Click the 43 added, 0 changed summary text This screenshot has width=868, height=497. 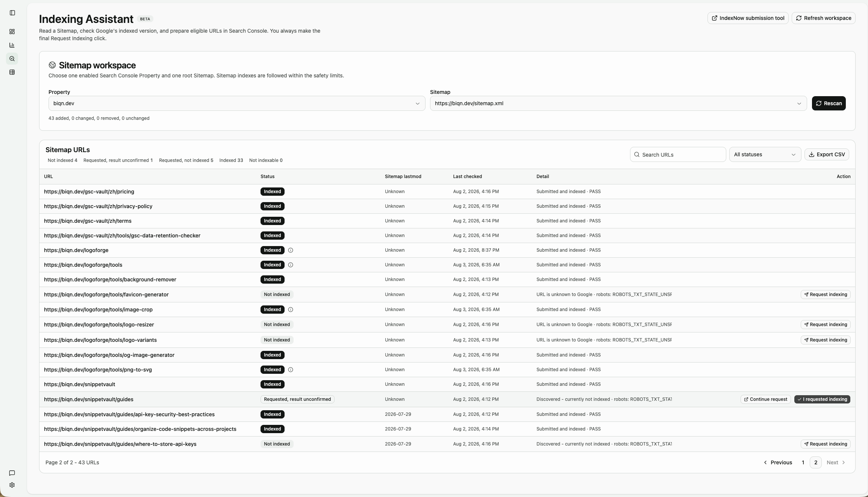point(99,118)
